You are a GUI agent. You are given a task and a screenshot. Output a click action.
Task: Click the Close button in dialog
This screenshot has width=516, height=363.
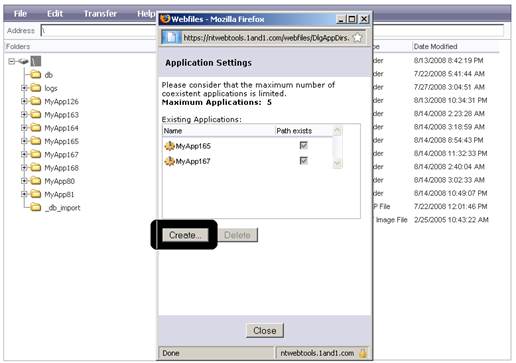265,331
